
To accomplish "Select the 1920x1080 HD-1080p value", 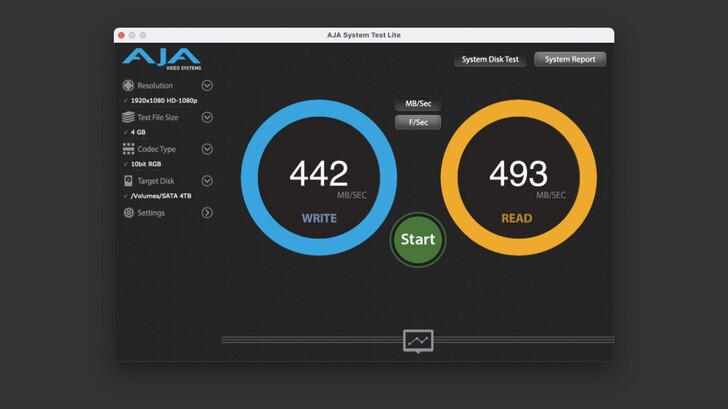I will tap(164, 100).
